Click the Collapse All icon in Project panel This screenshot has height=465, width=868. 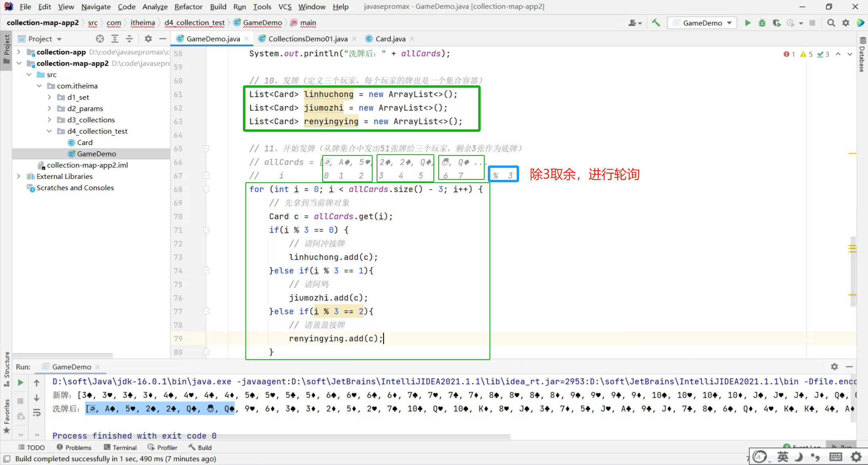(129, 39)
